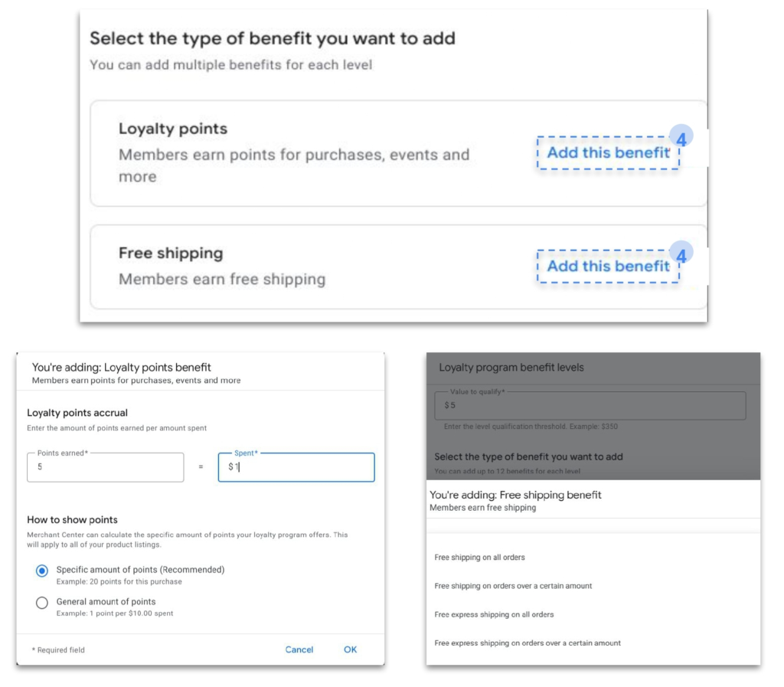Viewport: 784px width, 687px height.
Task: Click Add this benefit for Free shipping
Action: pyautogui.click(x=608, y=267)
